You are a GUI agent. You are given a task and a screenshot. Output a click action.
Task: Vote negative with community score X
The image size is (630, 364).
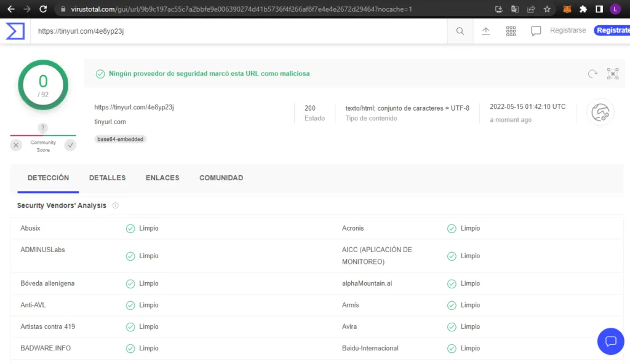pos(16,145)
